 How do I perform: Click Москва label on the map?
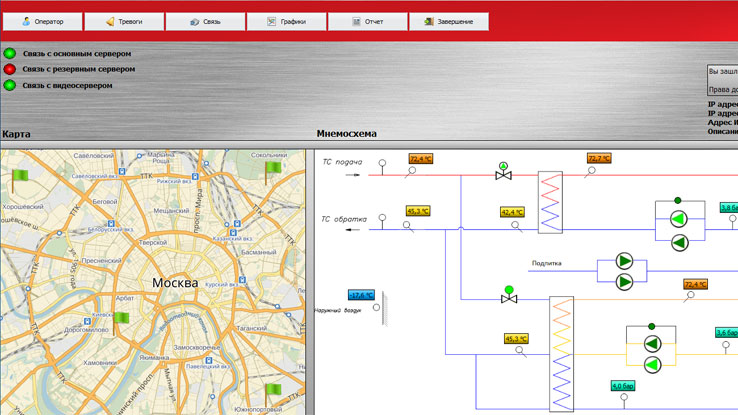(175, 283)
